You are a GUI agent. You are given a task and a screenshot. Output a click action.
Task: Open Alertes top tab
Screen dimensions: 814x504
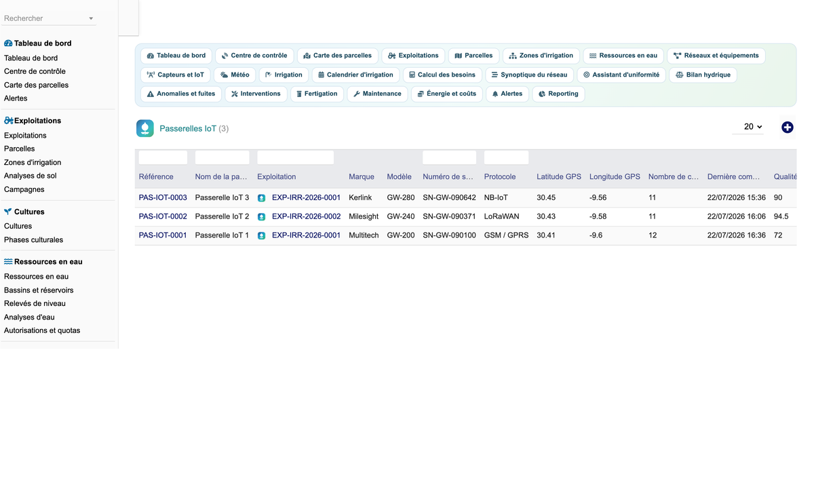pos(507,94)
